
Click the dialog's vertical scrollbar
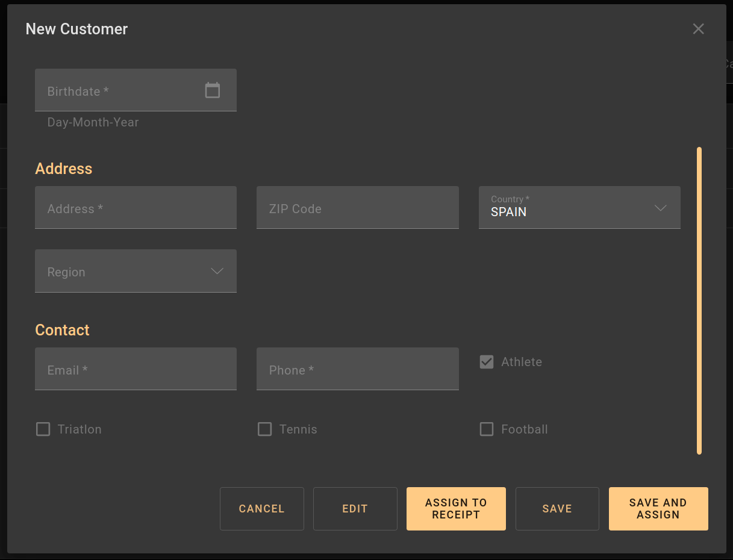(699, 300)
